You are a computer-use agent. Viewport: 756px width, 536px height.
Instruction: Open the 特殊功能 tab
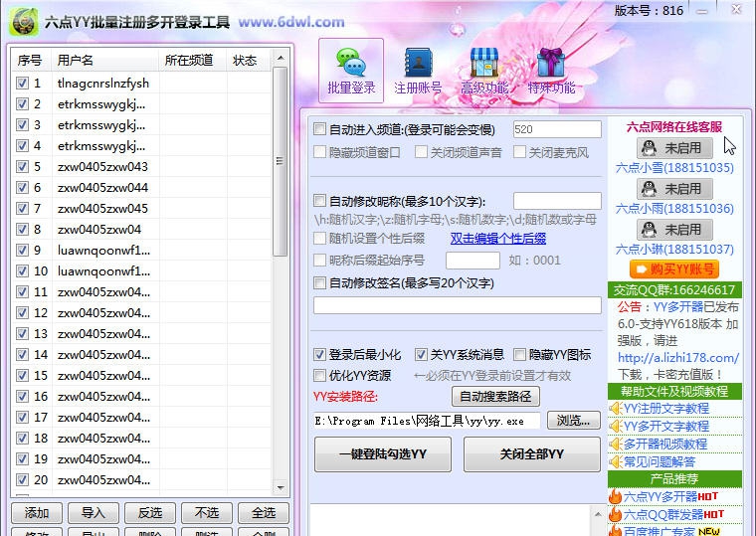(551, 71)
